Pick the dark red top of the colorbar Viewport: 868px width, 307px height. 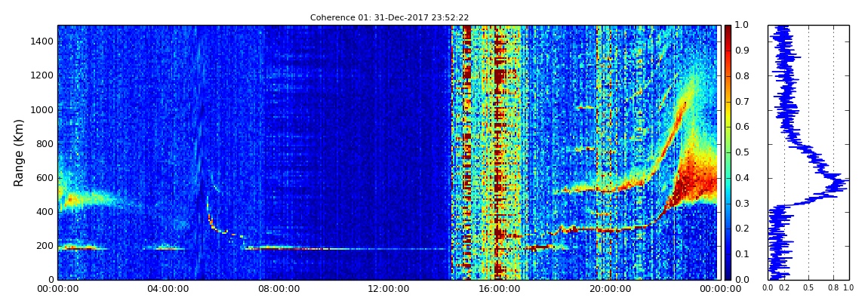[x=728, y=29]
